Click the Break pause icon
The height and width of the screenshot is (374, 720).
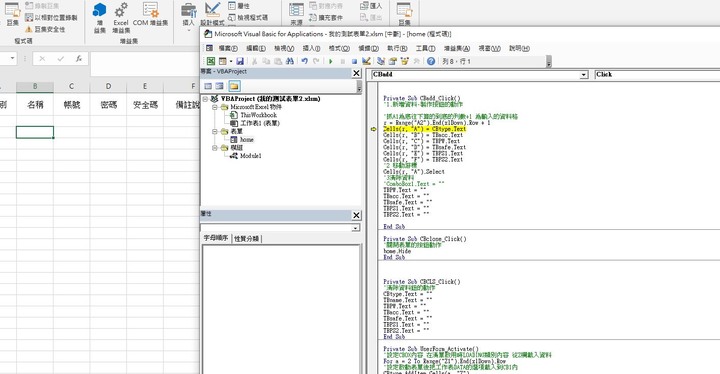coord(343,61)
